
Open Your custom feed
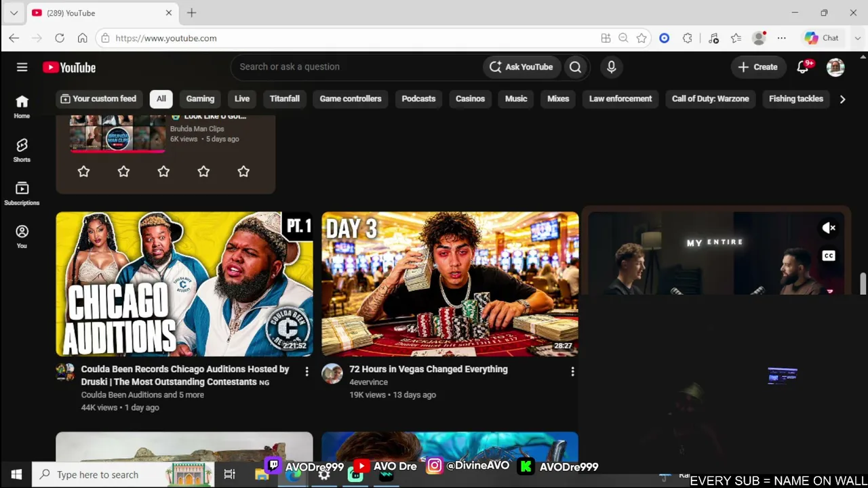tap(98, 99)
